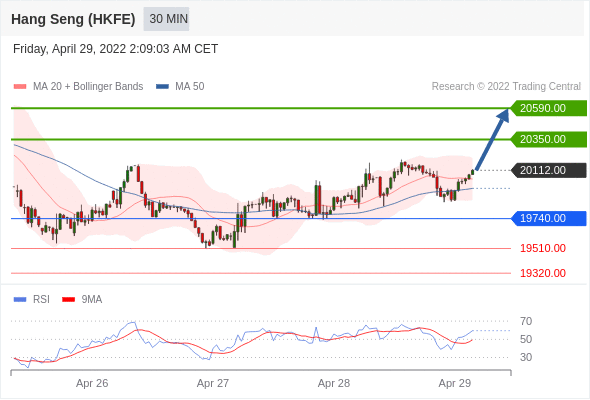Click the RSI 70 level label
590x400 pixels.
[x=526, y=321]
